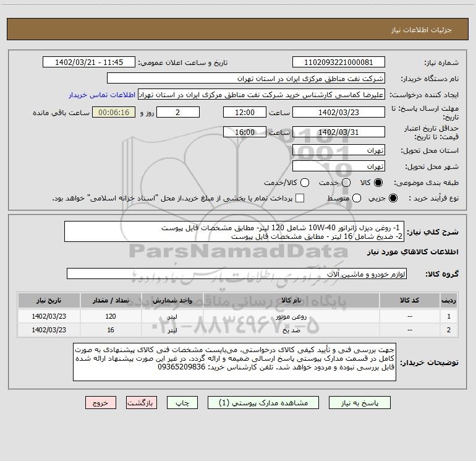The width and height of the screenshot is (476, 461).
Task: Click the شرح کلی نیاز description box
Action: pos(234,232)
